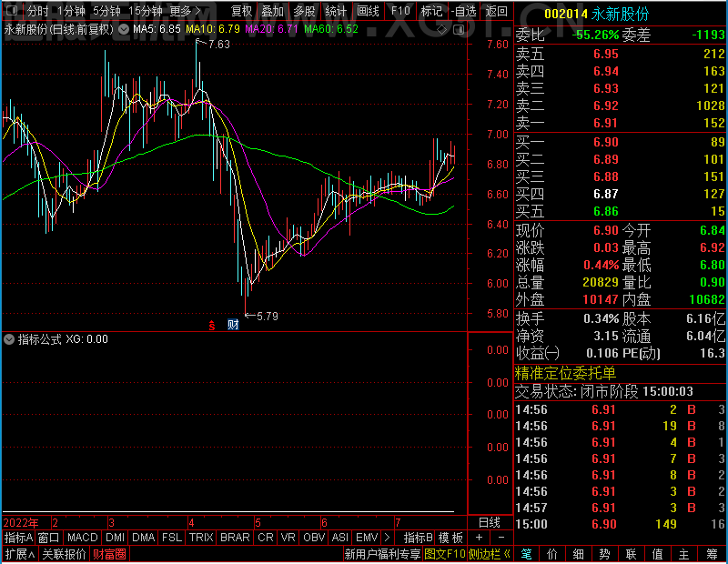Screen dimensions: 728x564
Task: Select the 笔 tick tab
Action: pyautogui.click(x=526, y=554)
